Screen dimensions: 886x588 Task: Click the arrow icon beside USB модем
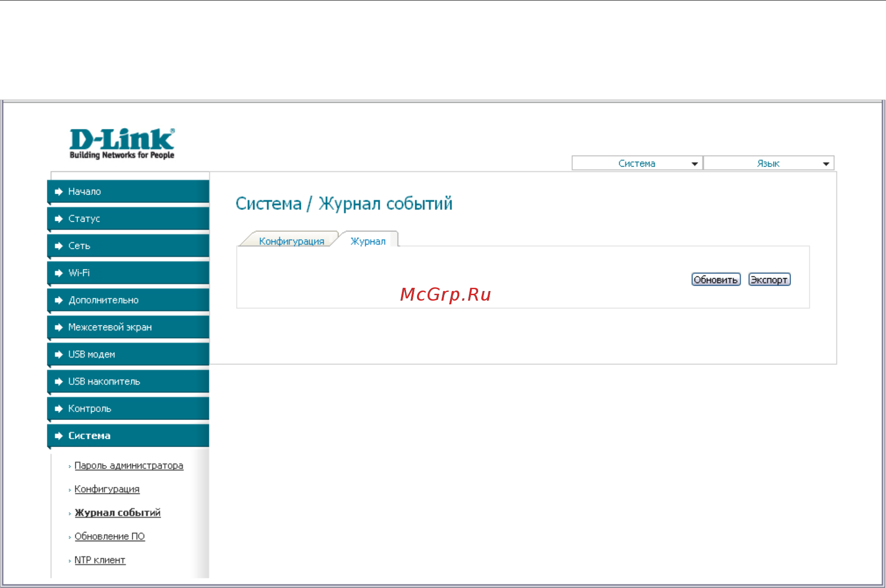(x=58, y=354)
